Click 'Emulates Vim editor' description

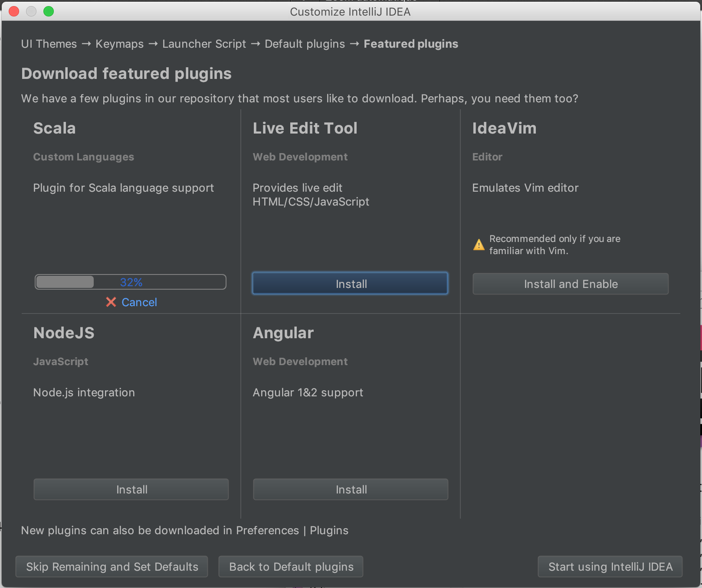525,188
